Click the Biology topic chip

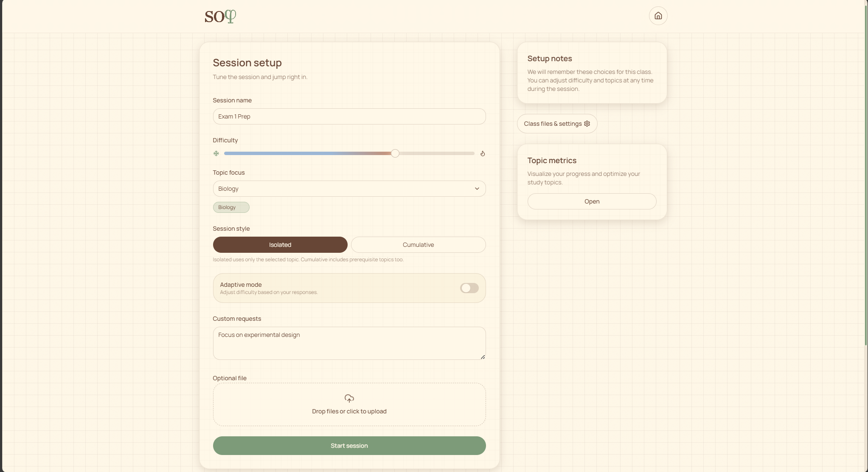[x=231, y=207]
